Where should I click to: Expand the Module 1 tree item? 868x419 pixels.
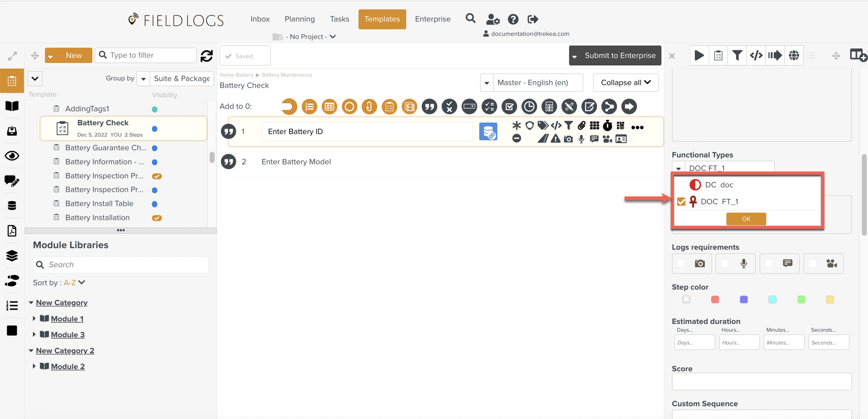tap(34, 318)
